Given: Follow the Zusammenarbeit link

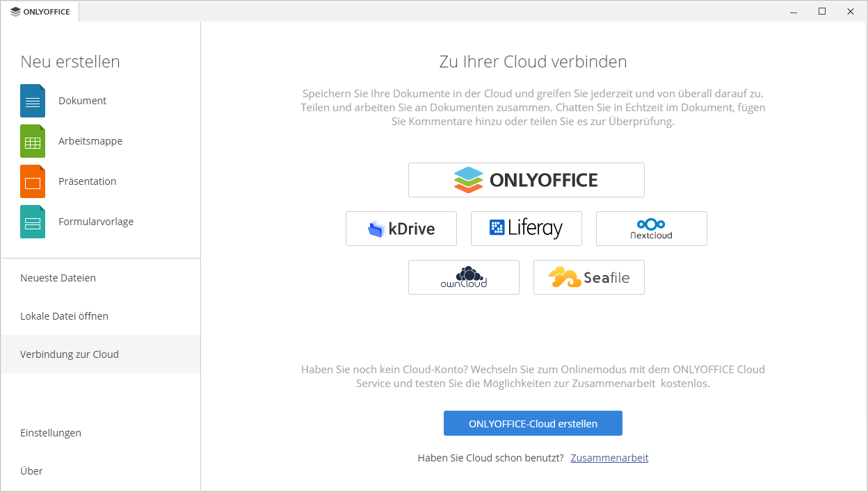Looking at the screenshot, I should coord(609,458).
